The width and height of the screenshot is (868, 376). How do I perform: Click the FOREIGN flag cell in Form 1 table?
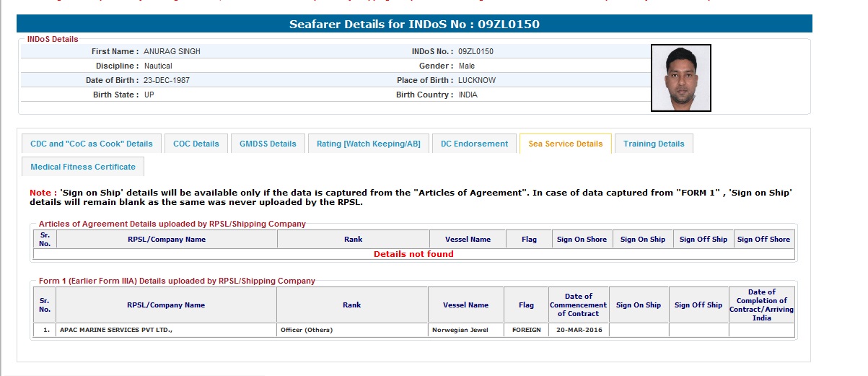coord(526,330)
